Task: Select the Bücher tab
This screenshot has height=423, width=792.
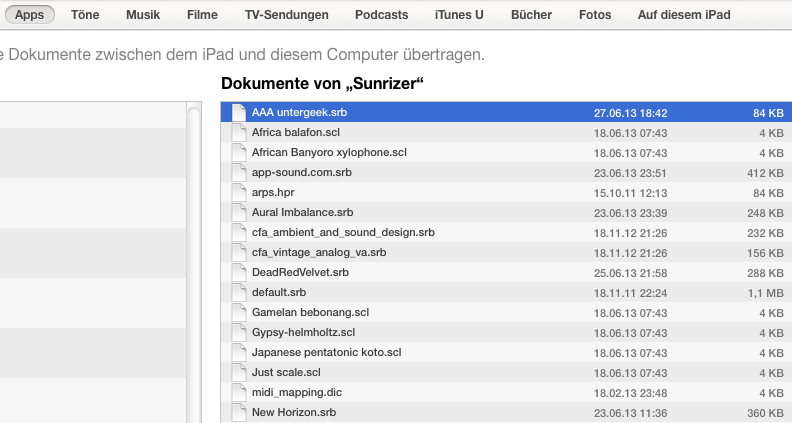Action: (x=531, y=15)
